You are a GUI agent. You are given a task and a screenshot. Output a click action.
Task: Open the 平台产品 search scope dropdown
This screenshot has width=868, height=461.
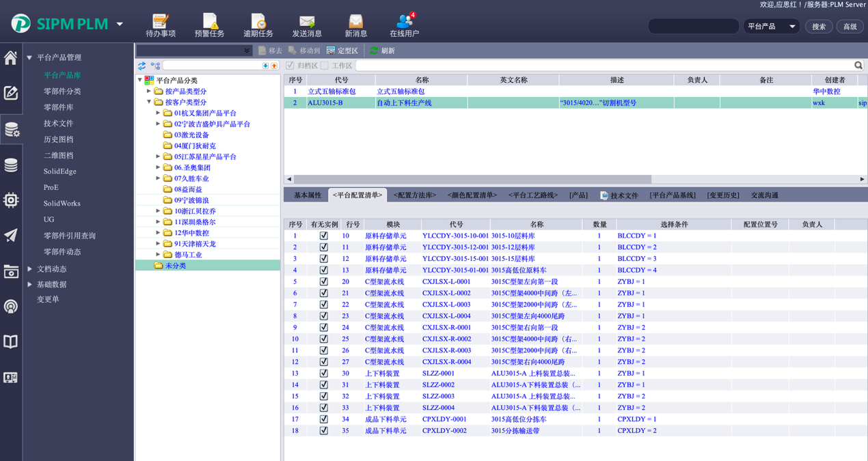771,27
